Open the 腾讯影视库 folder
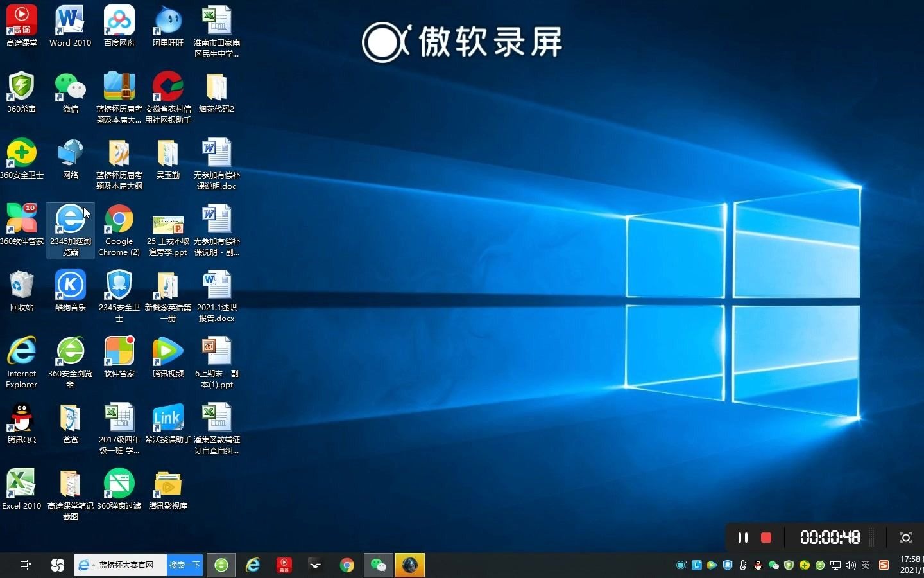This screenshot has height=578, width=924. click(x=168, y=489)
